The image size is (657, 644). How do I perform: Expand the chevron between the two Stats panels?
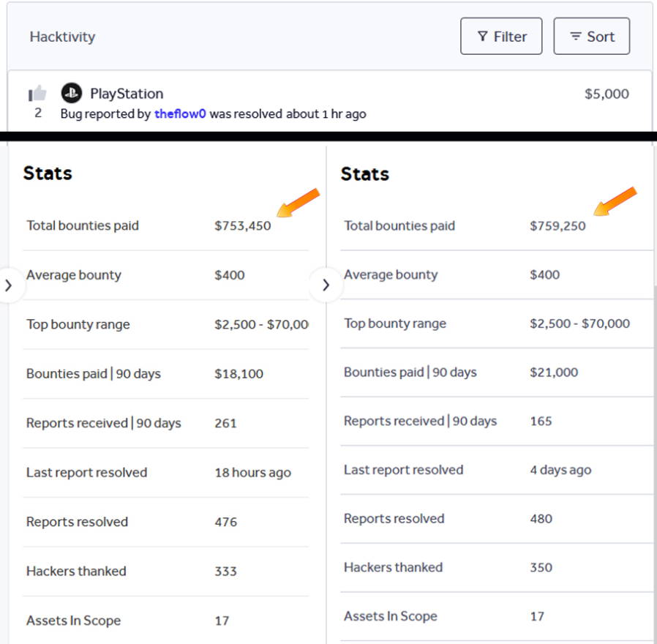326,285
